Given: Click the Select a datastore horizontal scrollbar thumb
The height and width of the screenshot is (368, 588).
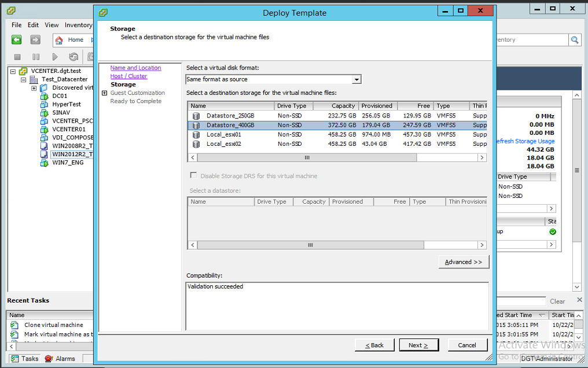Looking at the screenshot, I should pos(311,245).
